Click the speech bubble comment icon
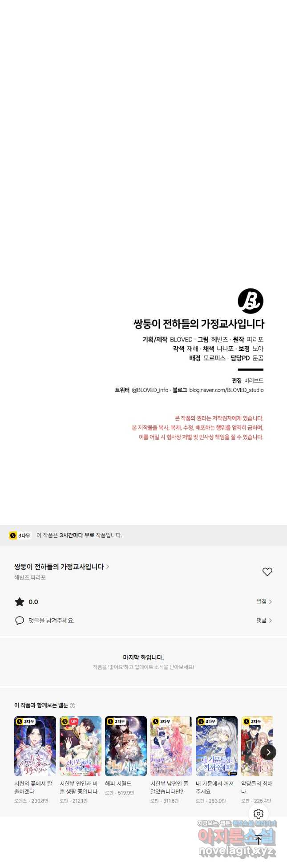 [x=20, y=621]
